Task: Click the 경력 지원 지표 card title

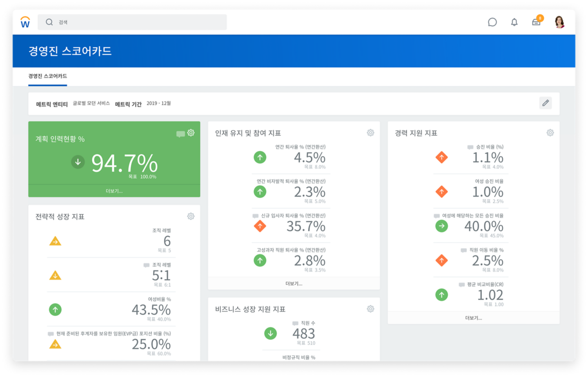Action: tap(416, 133)
